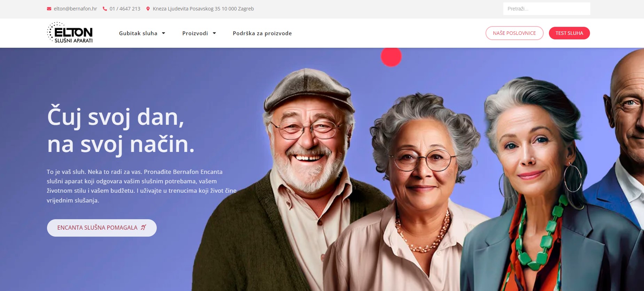Click the location pin icon

tap(148, 9)
